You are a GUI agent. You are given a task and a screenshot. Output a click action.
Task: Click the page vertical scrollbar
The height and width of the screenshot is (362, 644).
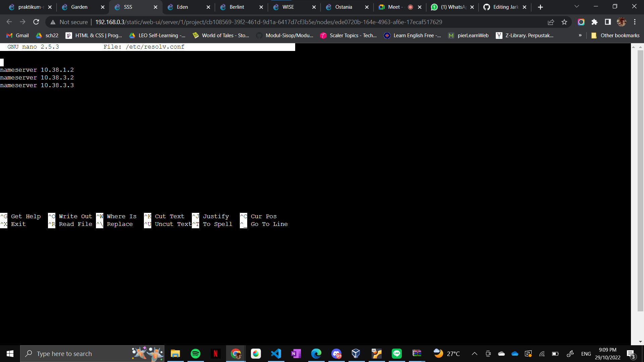point(640,181)
